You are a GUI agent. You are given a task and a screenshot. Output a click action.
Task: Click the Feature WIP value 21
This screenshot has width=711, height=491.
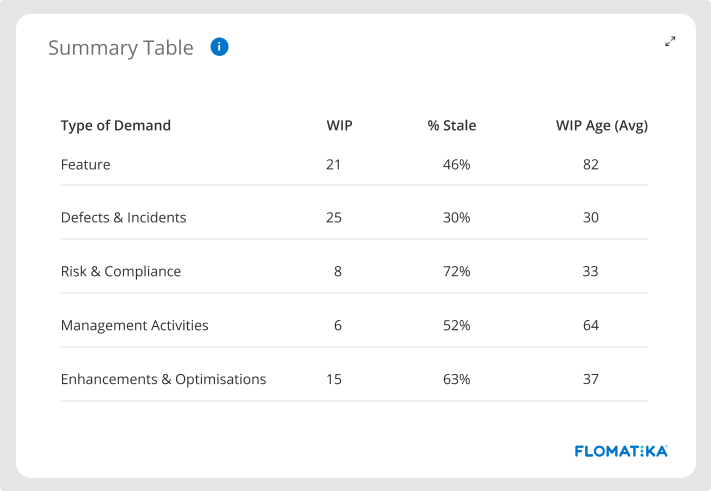pos(334,164)
